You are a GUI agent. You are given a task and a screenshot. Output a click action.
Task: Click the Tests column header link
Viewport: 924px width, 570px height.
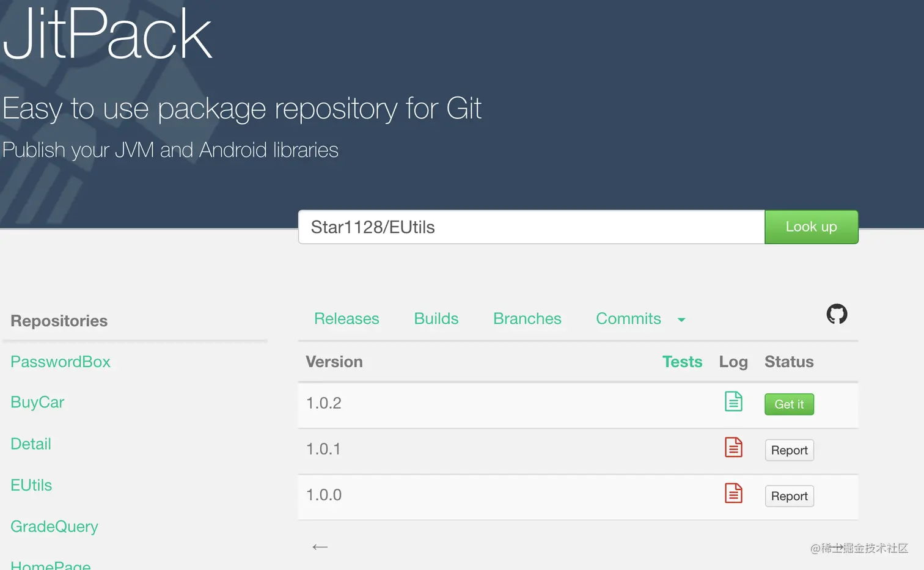pyautogui.click(x=682, y=362)
